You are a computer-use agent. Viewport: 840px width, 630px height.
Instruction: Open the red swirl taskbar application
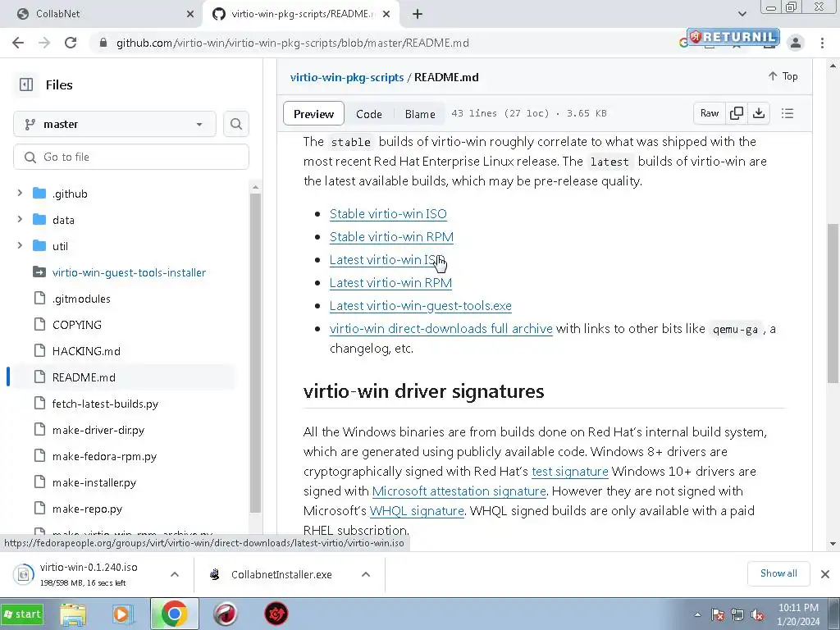pos(225,614)
